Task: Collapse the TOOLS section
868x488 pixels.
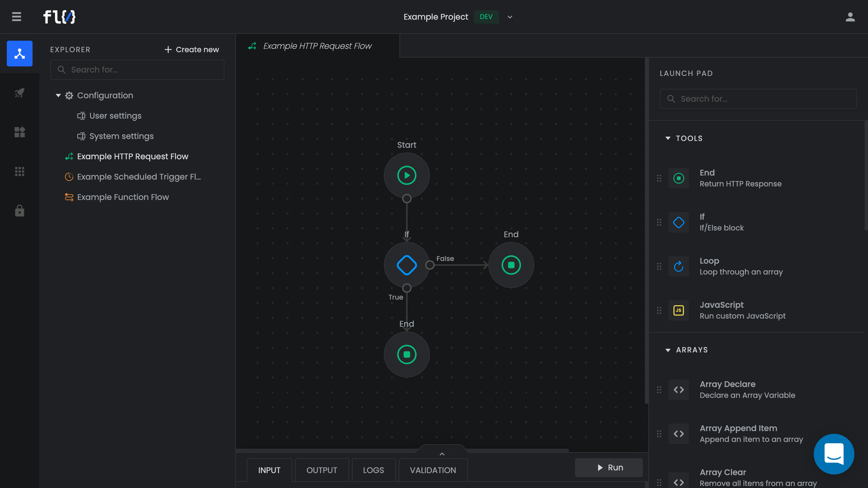Action: coord(668,138)
